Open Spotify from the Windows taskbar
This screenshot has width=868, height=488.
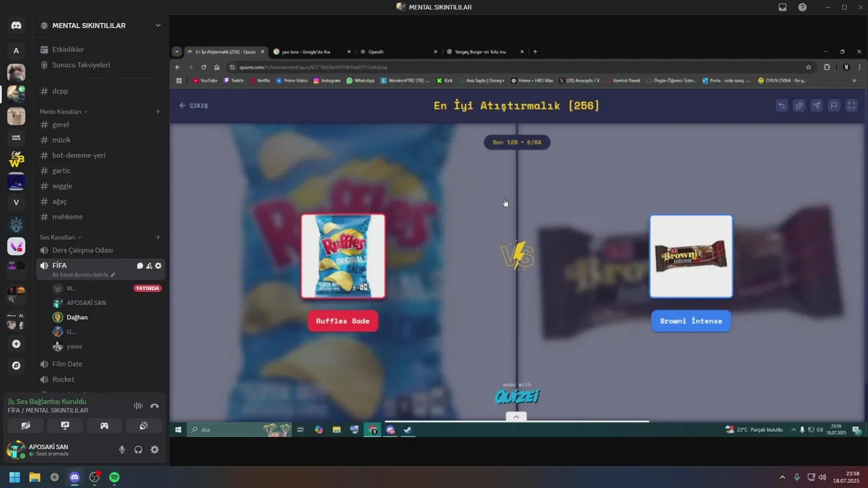pyautogui.click(x=115, y=477)
